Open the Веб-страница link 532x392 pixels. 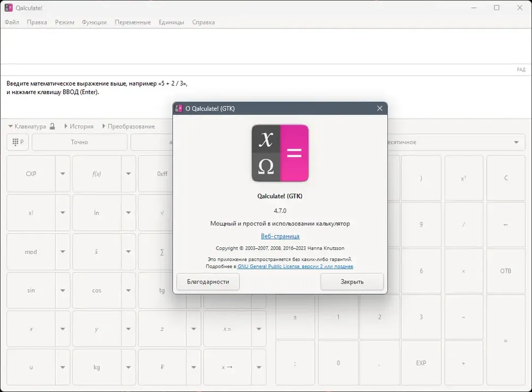point(280,236)
